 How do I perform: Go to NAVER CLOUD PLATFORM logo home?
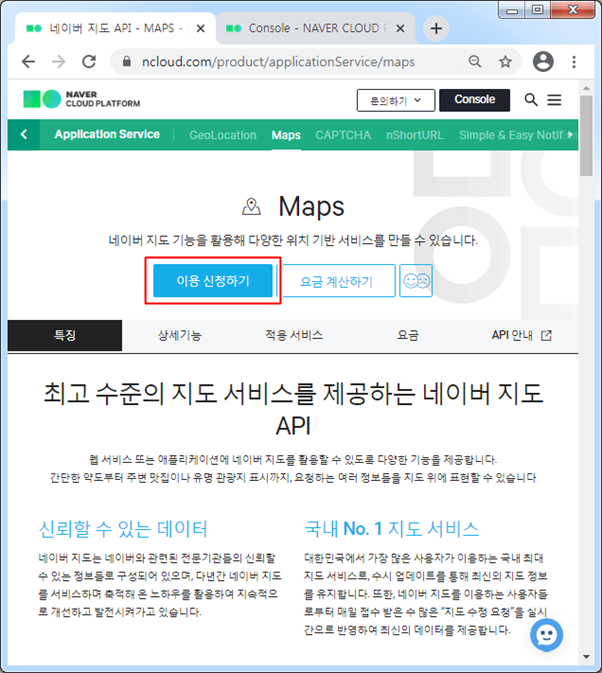(82, 99)
